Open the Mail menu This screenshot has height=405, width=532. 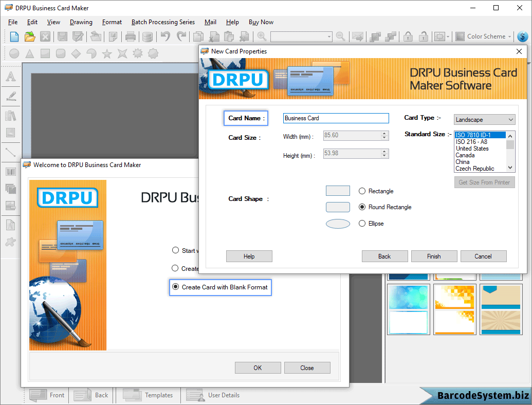210,22
